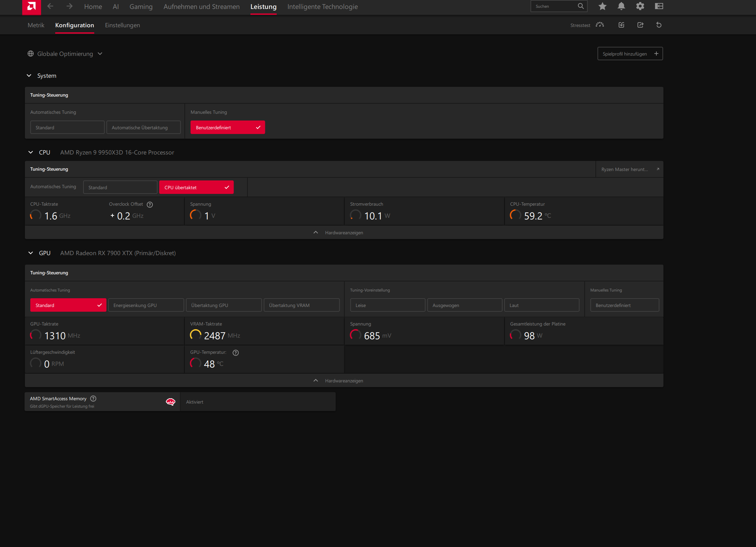Viewport: 756px width, 547px height.
Task: Click the reset circular arrow icon
Action: coord(659,25)
